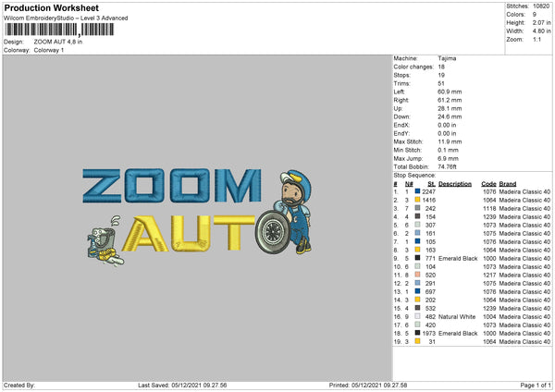Pick the light blue swatch in stop row 6
Screen dimensions: 555x392
[x=418, y=233]
